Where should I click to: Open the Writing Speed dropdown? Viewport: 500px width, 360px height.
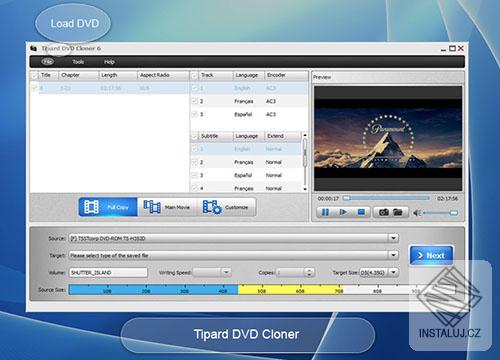pyautogui.click(x=226, y=272)
